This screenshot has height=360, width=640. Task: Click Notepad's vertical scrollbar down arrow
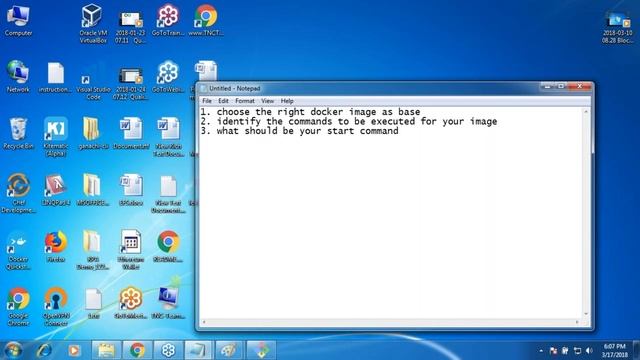[586, 313]
